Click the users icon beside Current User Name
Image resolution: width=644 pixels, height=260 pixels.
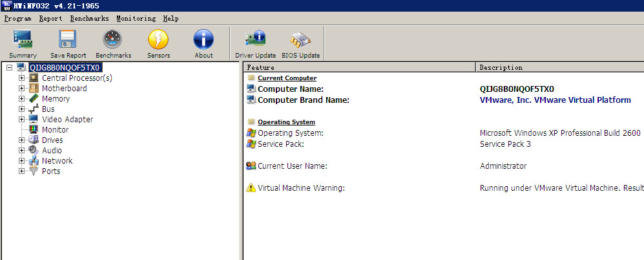click(251, 166)
